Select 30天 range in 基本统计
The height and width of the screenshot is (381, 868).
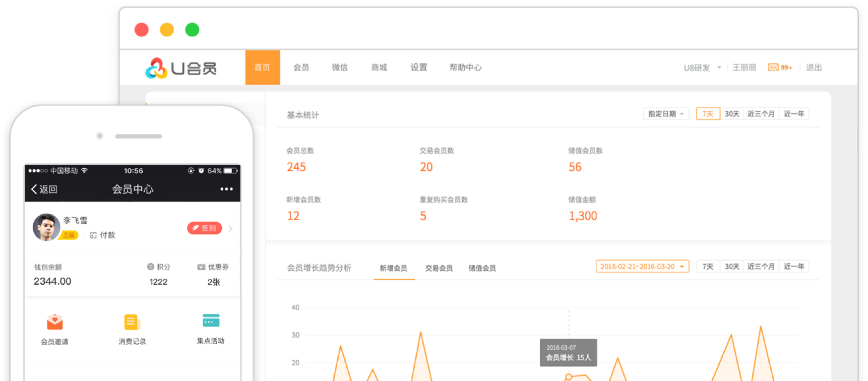tap(732, 114)
